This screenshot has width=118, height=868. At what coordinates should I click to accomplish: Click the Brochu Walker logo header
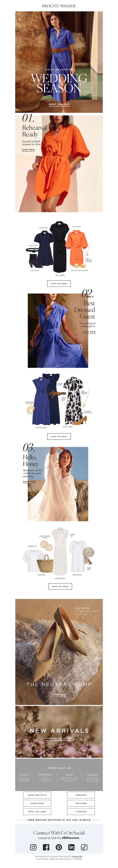pos(59,6)
